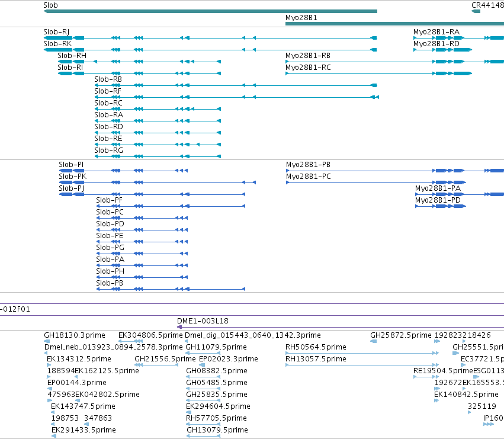Open transcript Myo28B1-RD
The image size is (504, 439).
(436, 44)
